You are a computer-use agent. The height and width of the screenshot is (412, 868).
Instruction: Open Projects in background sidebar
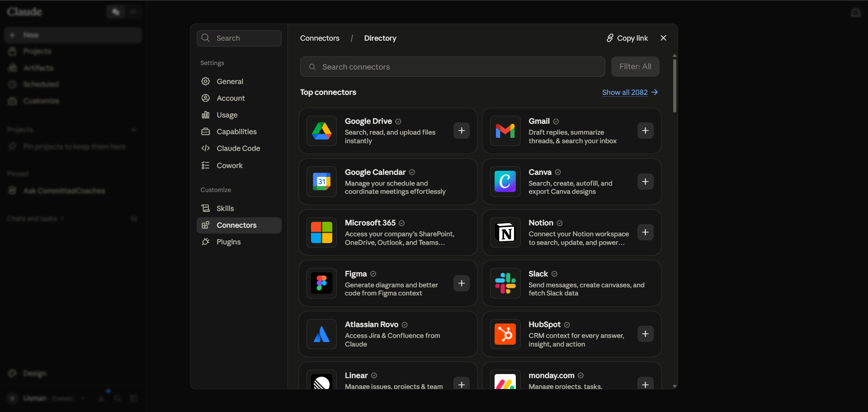pyautogui.click(x=73, y=51)
